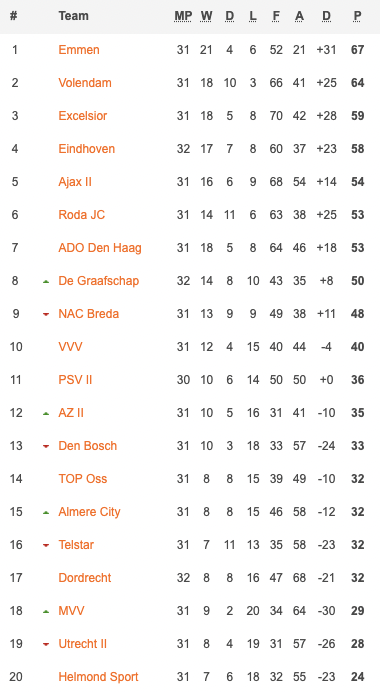Click the Team column header
Viewport: 380px width, 692px height.
[73, 16]
